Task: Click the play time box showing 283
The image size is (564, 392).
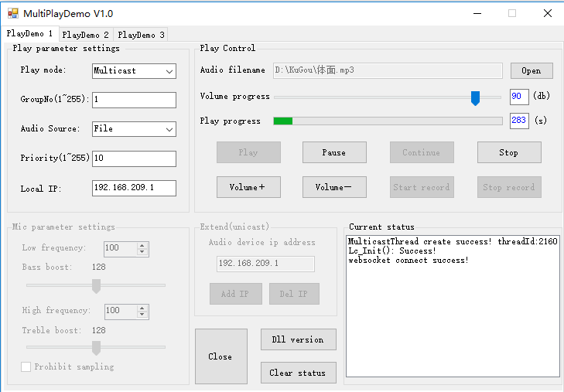Action: click(x=519, y=121)
